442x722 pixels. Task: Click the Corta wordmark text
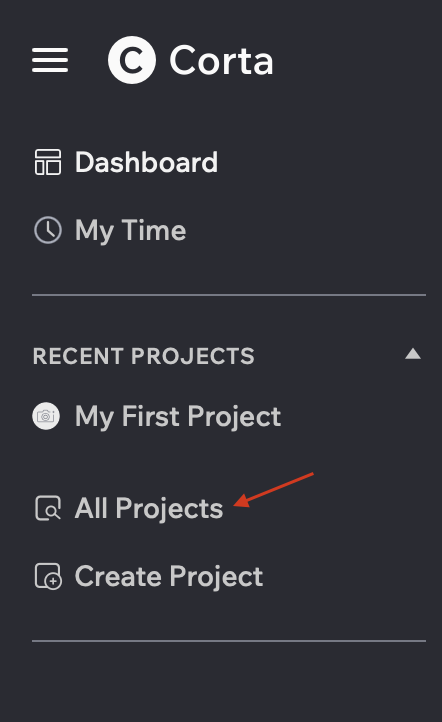221,60
